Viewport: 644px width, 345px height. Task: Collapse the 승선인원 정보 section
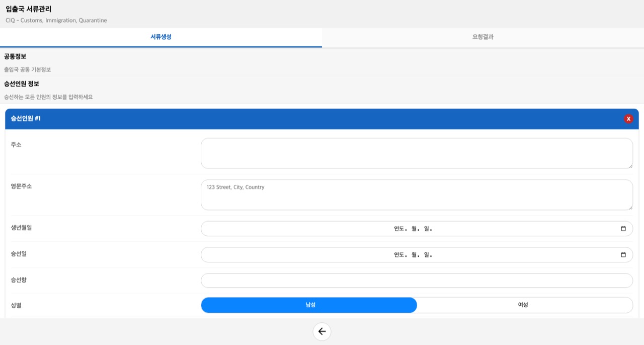click(322, 90)
